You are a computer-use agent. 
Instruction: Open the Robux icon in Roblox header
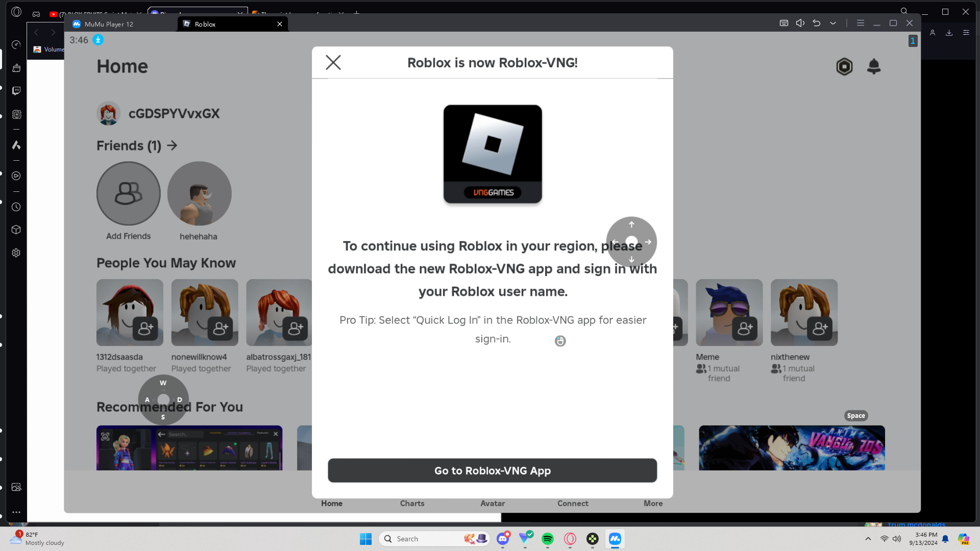tap(844, 66)
